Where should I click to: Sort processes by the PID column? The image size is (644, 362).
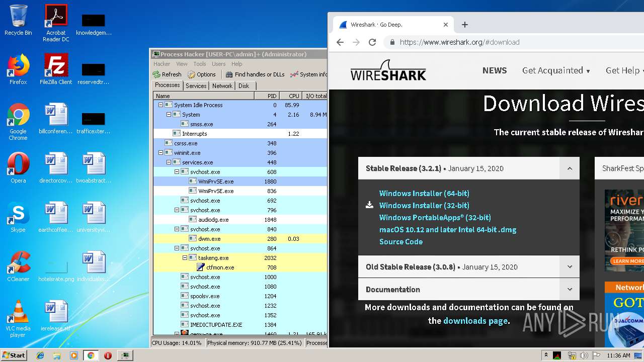click(267, 96)
